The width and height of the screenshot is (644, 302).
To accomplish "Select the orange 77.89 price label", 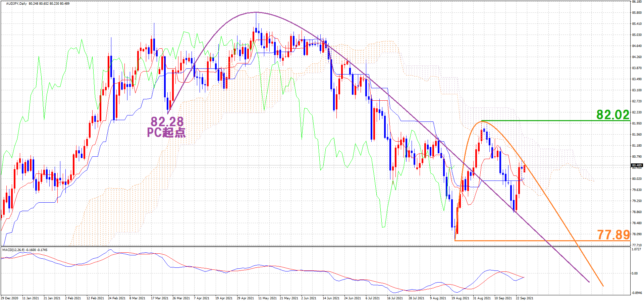I will pos(613,235).
